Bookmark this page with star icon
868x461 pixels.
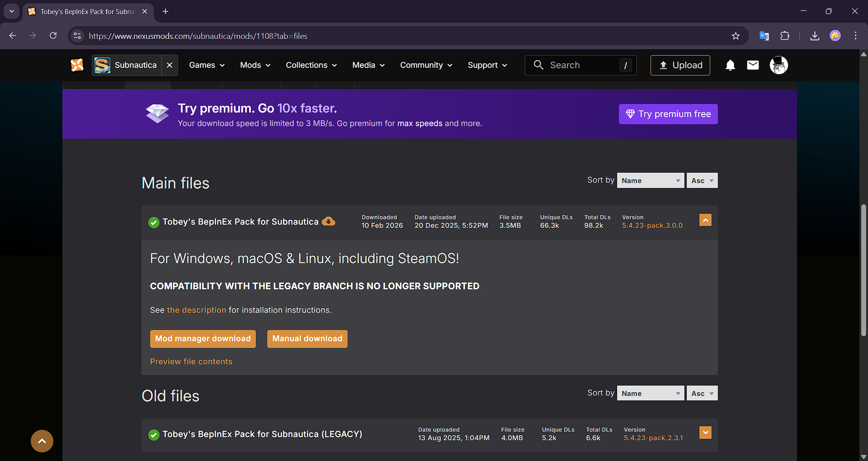click(736, 36)
